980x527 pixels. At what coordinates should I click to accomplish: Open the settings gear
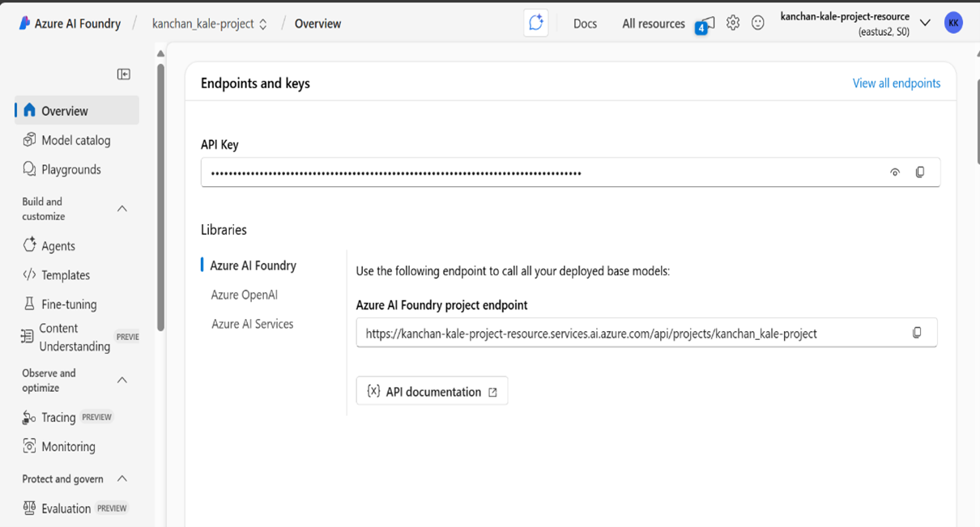click(733, 23)
